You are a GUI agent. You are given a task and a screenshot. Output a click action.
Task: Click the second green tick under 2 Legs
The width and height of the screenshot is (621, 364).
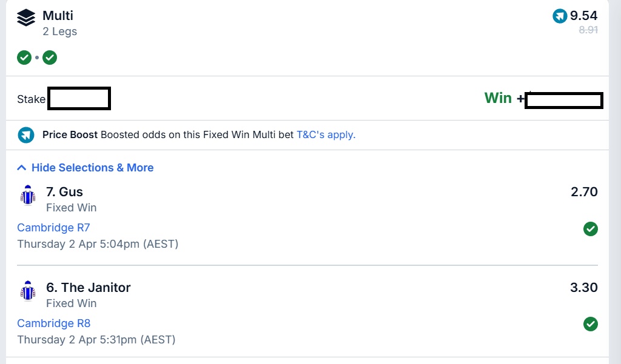(x=50, y=58)
